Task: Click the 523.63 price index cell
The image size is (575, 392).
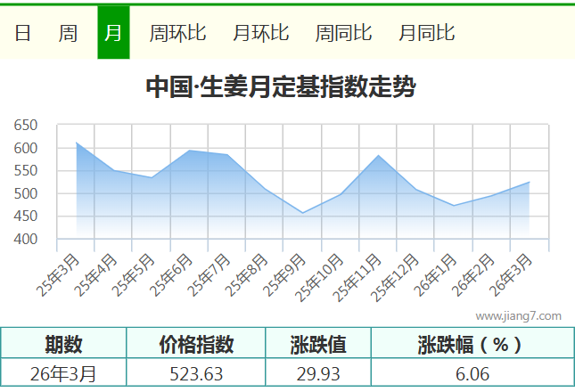Action: tap(196, 373)
